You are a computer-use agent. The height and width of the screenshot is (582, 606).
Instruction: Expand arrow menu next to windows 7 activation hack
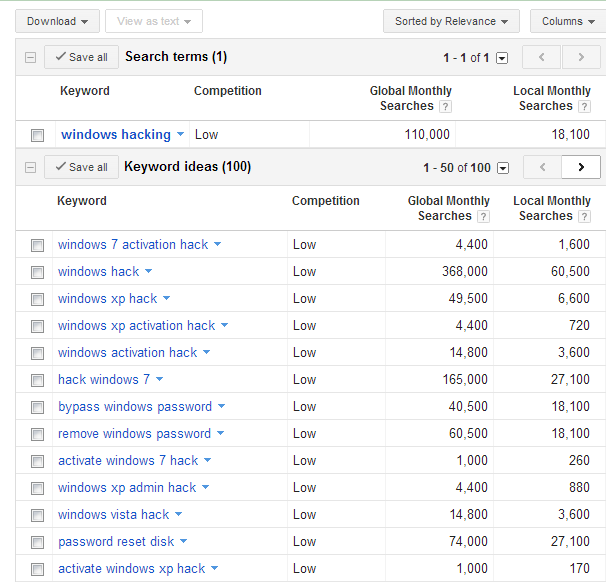[x=218, y=244]
